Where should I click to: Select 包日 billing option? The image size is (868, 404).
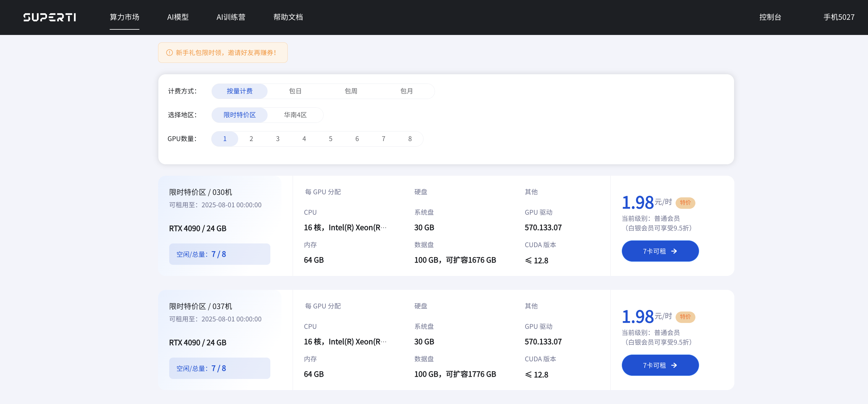click(295, 91)
